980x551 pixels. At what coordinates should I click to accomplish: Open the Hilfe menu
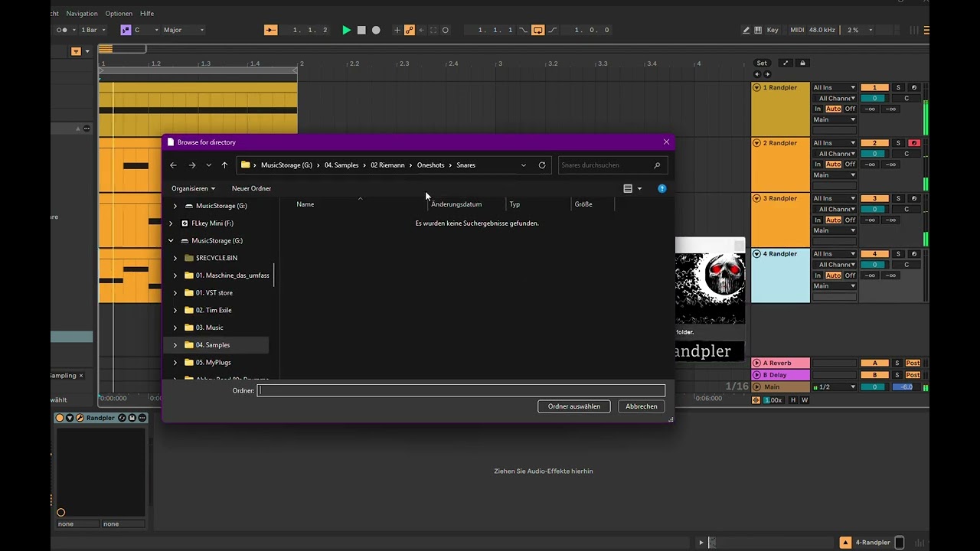tap(147, 14)
